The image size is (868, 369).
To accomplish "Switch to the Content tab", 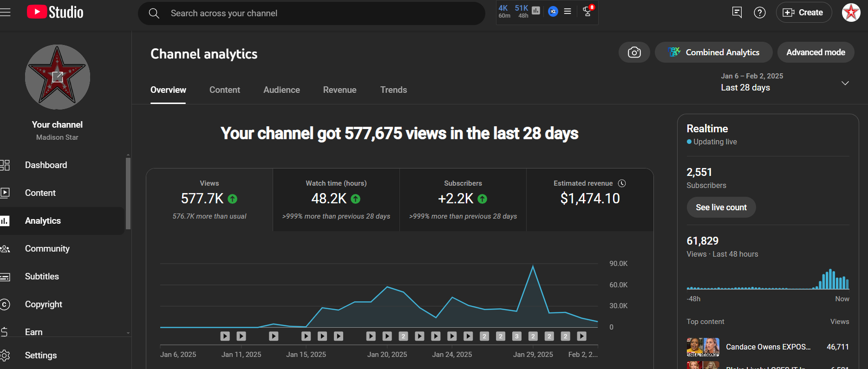I will click(225, 90).
